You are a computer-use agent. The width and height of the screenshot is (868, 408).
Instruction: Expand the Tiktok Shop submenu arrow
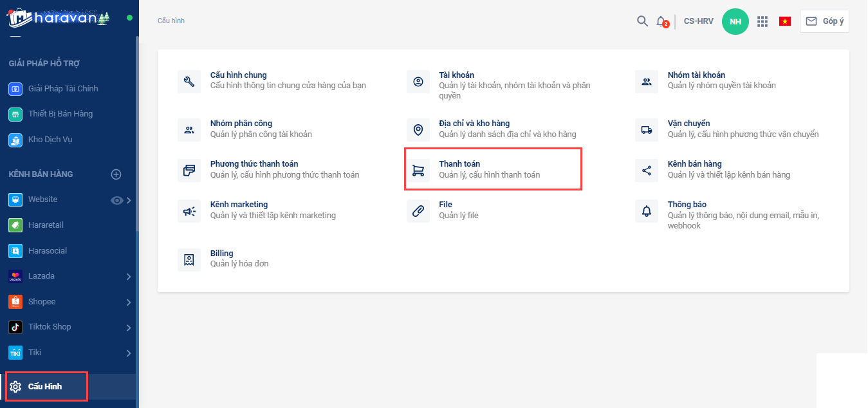pyautogui.click(x=129, y=328)
